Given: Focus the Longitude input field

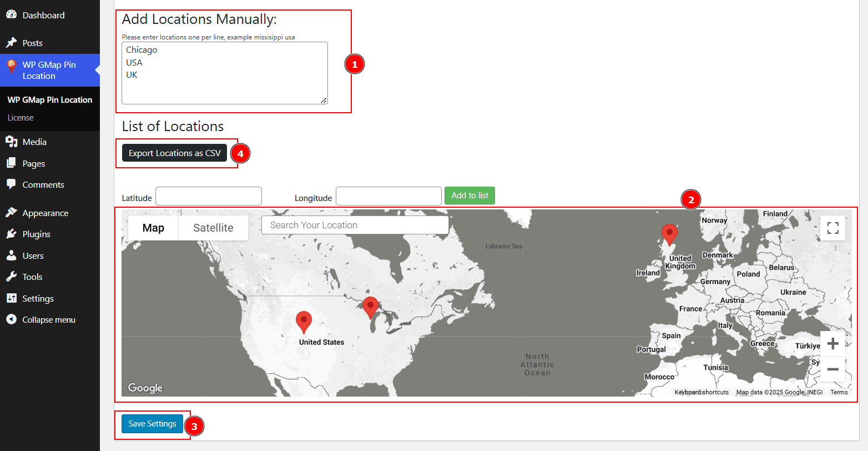Looking at the screenshot, I should tap(388, 196).
